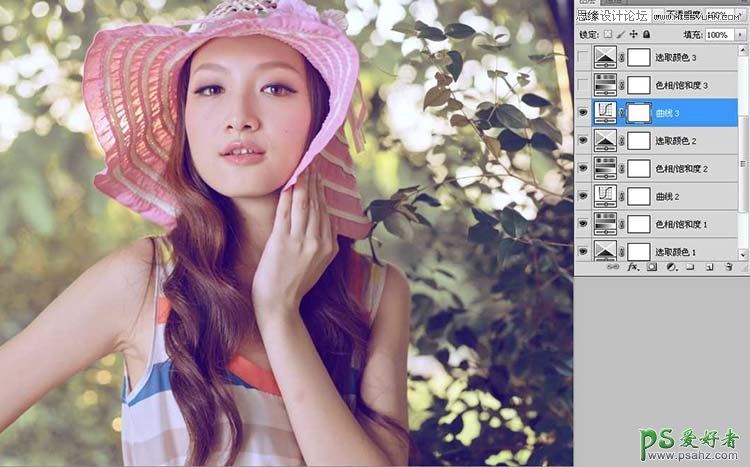Create a new layer group
Screen dimensions: 750x467
[690, 268]
